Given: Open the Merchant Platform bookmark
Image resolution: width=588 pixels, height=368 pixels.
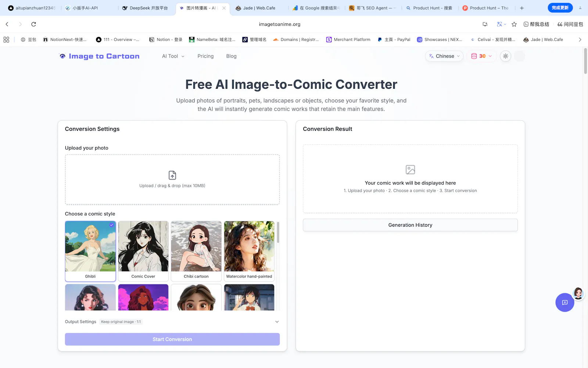Looking at the screenshot, I should [x=348, y=40].
